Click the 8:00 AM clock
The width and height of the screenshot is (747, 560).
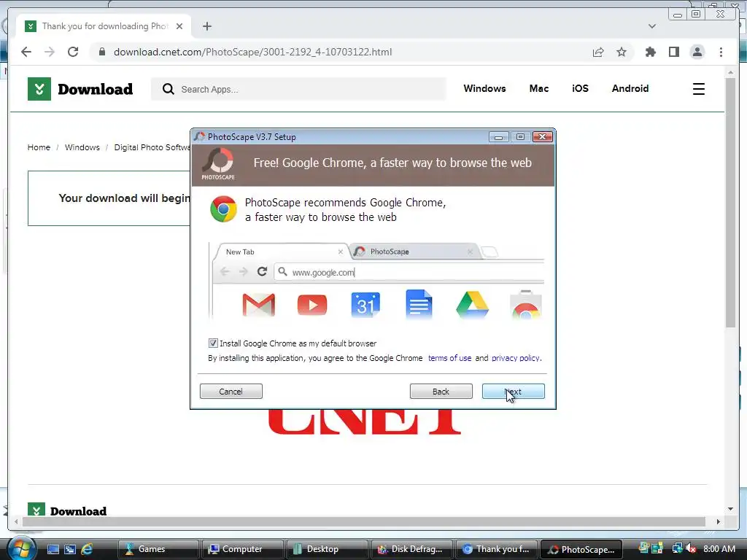point(719,549)
